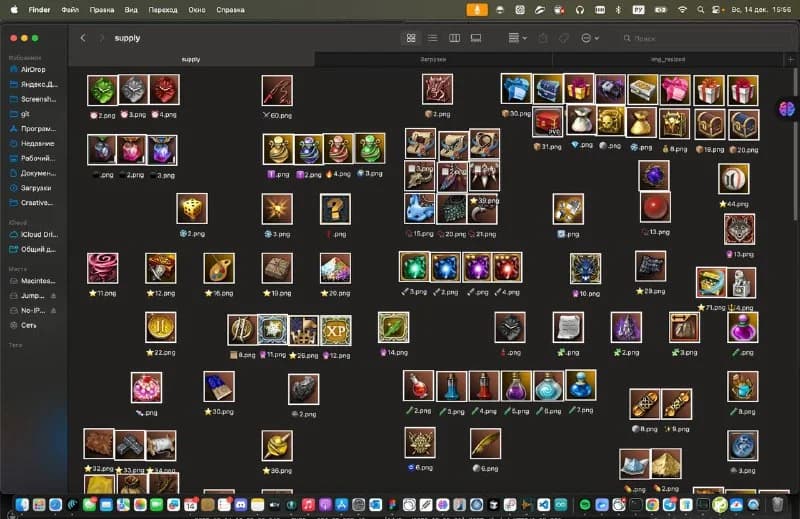This screenshot has height=519, width=800.
Task: Open the Справка menu
Action: (x=230, y=10)
